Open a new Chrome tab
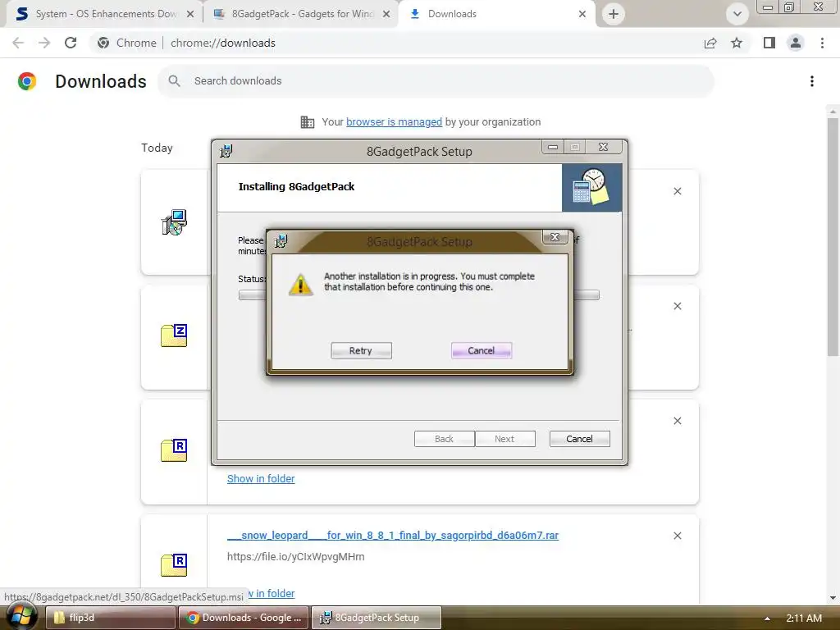Viewport: 840px width, 630px height. [614, 14]
